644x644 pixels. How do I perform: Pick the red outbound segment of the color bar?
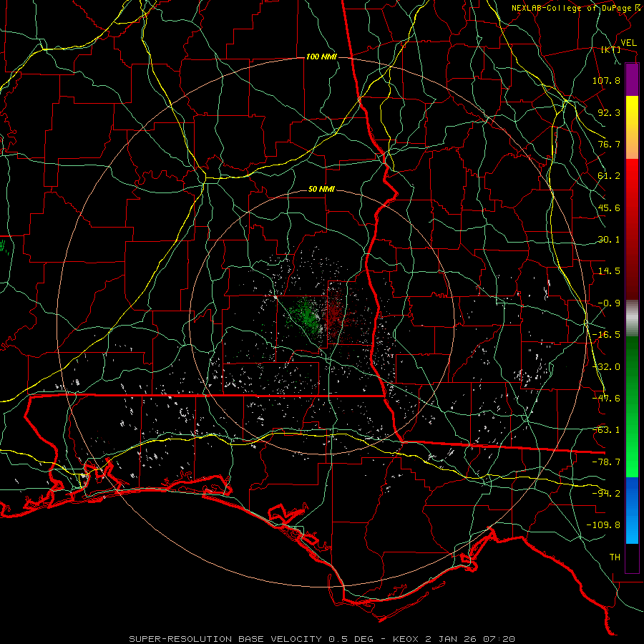[x=632, y=229]
